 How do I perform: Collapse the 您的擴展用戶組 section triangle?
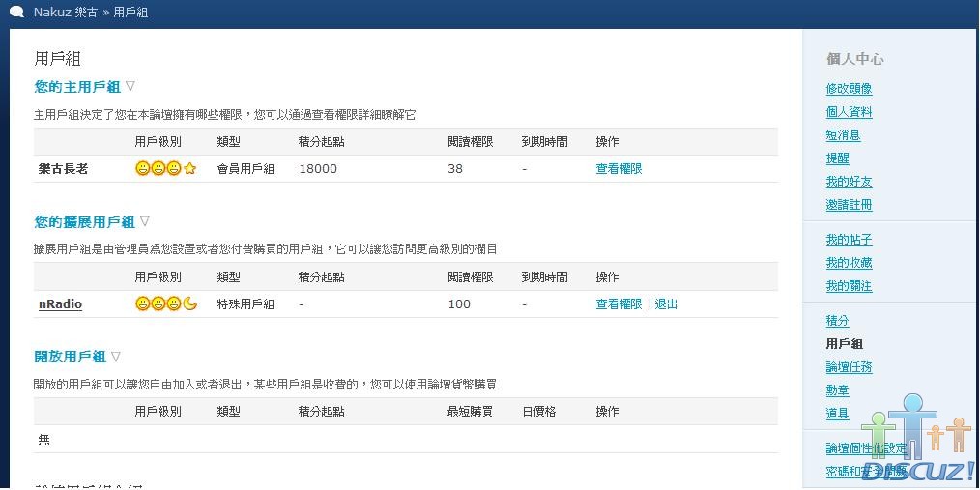tap(144, 221)
